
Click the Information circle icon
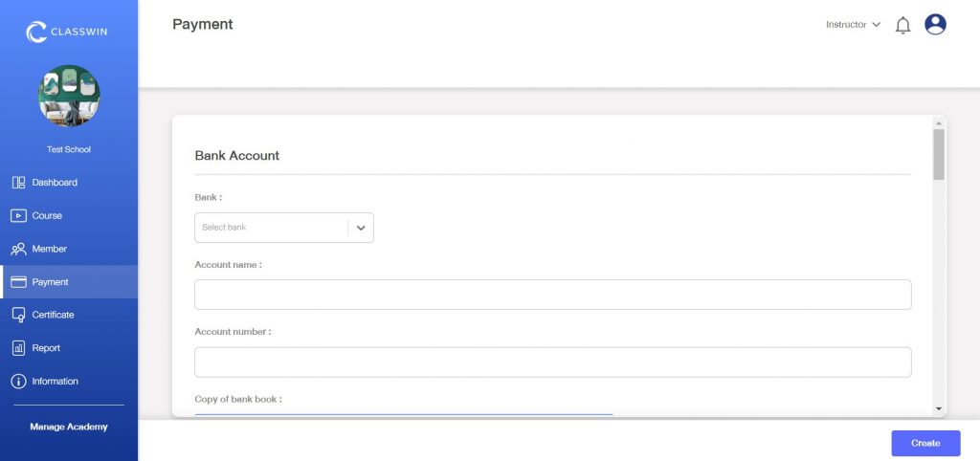point(18,382)
